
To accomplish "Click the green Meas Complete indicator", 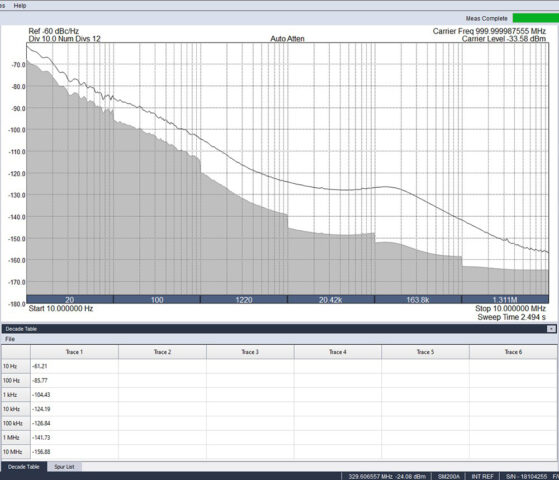I will tap(535, 18).
